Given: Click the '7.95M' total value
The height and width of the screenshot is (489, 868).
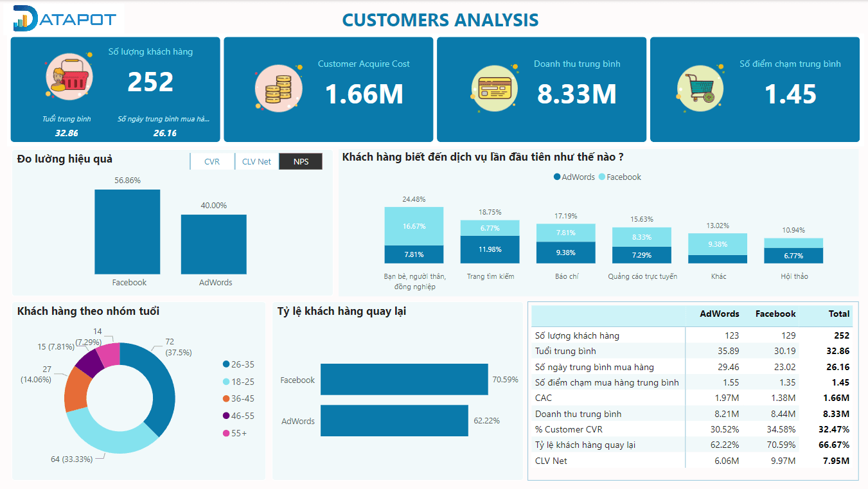Looking at the screenshot, I should (836, 461).
